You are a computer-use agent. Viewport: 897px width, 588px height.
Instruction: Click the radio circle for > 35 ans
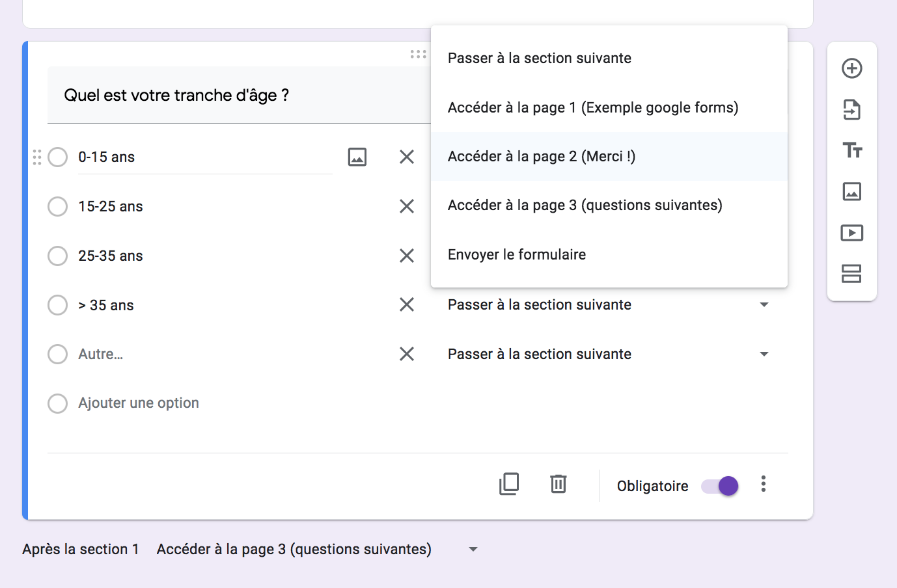58,305
